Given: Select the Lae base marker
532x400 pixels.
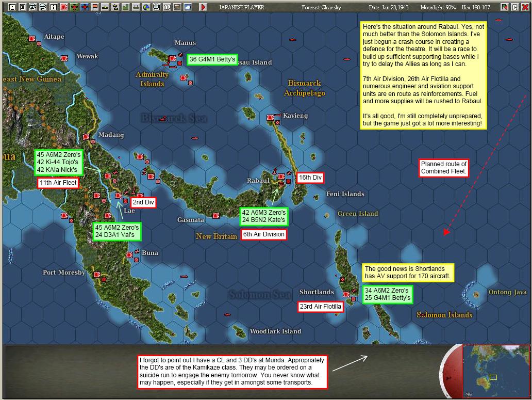Looking at the screenshot, I should (x=119, y=196).
